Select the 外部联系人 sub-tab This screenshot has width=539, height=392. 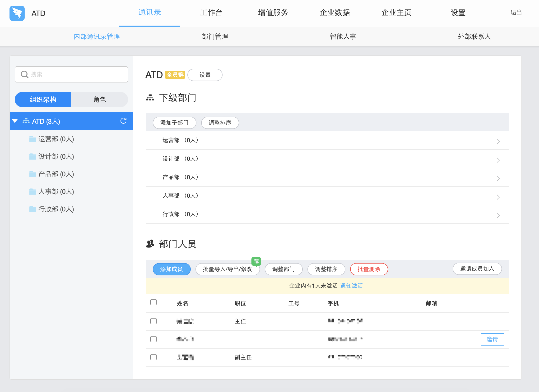point(474,36)
